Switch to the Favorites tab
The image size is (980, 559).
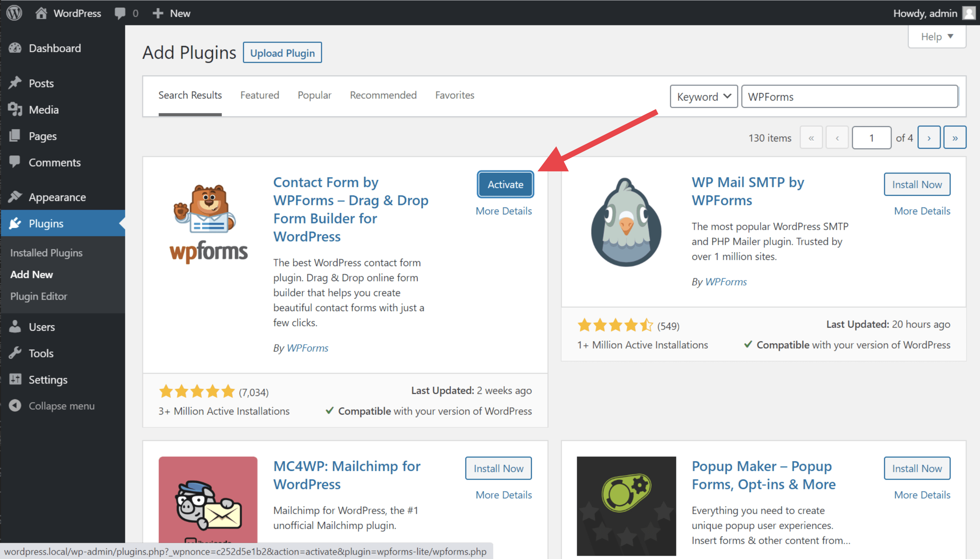(x=455, y=95)
